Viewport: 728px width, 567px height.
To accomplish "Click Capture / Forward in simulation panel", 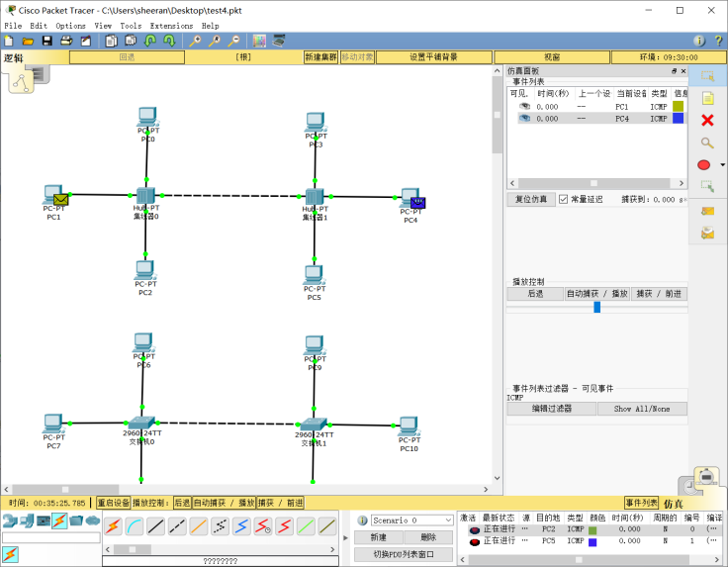I will pyautogui.click(x=659, y=294).
